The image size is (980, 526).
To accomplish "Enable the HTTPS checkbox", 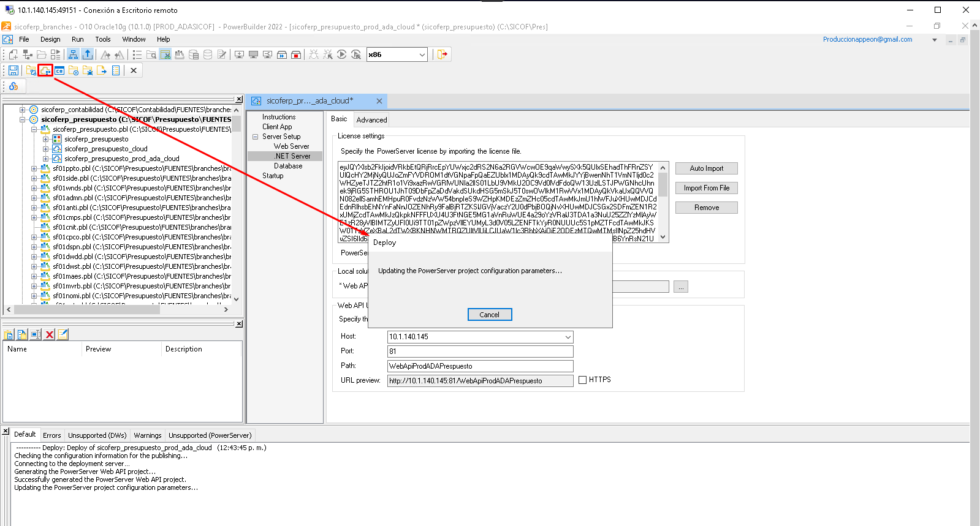I will tap(582, 380).
